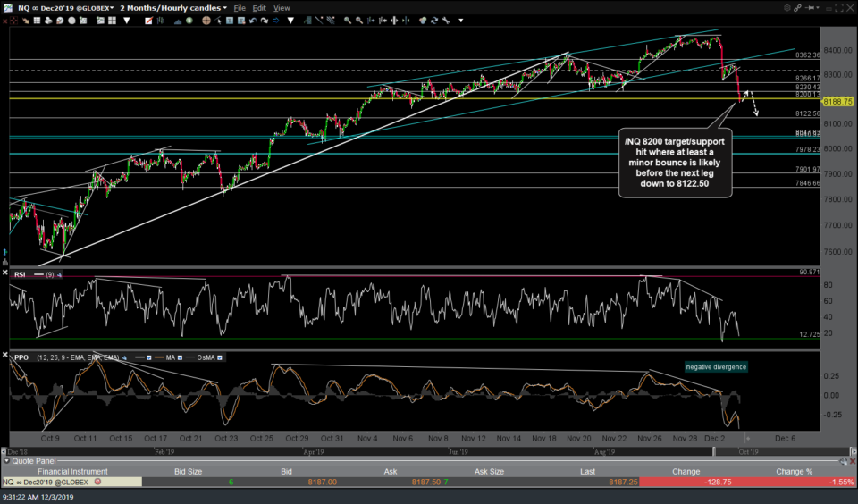858x504 pixels.
Task: Click the orange MA line color swatch
Action: tap(159, 357)
